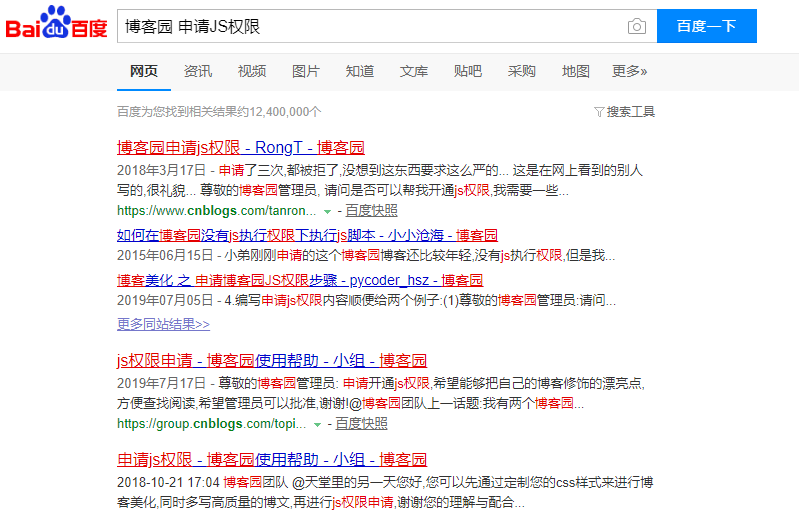The image size is (799, 510).
Task: Click the Baidu logo
Action: pos(56,23)
